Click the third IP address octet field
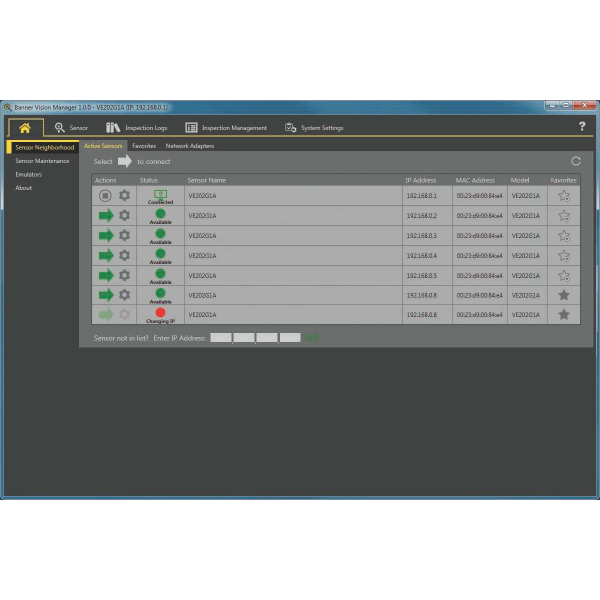 pyautogui.click(x=267, y=338)
